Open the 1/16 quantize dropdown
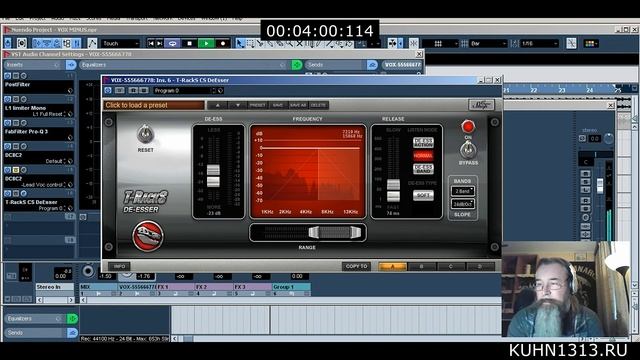Viewport: 640px width, 360px height. click(539, 43)
